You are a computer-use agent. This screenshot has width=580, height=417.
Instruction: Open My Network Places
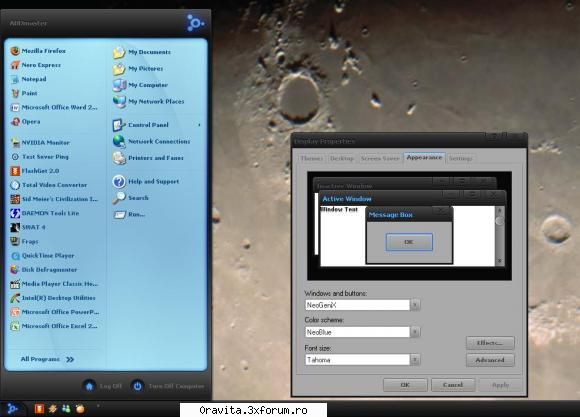[x=148, y=101]
